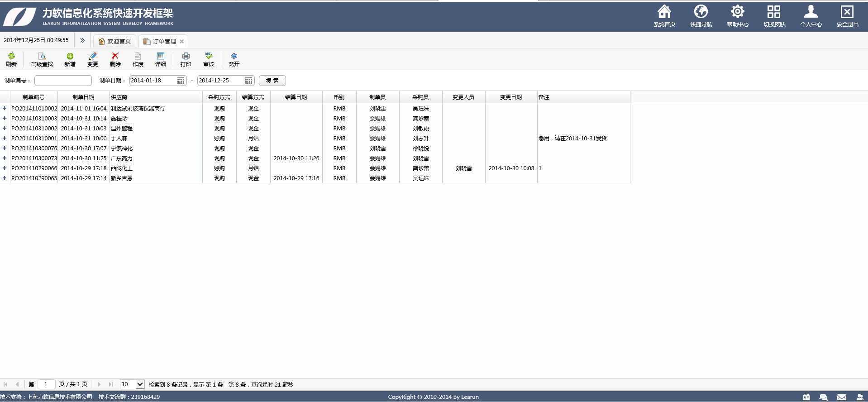Open the start date calendar picker
The image size is (868, 402).
(181, 81)
